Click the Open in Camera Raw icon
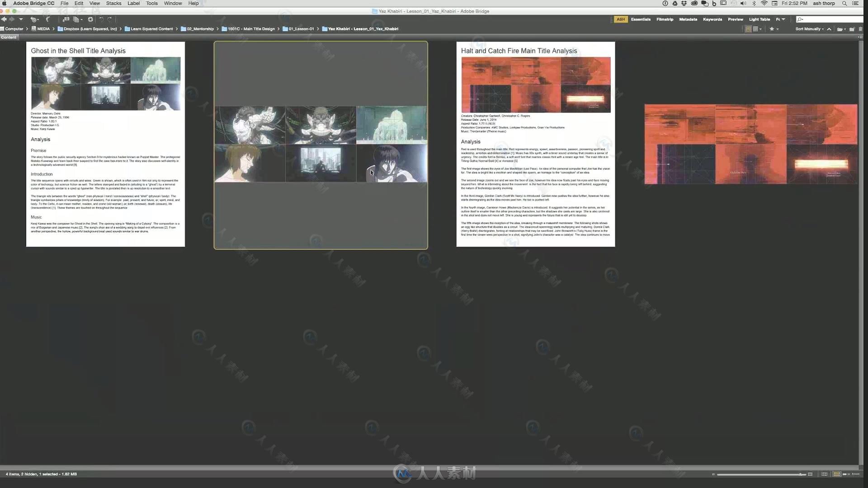 coord(90,19)
